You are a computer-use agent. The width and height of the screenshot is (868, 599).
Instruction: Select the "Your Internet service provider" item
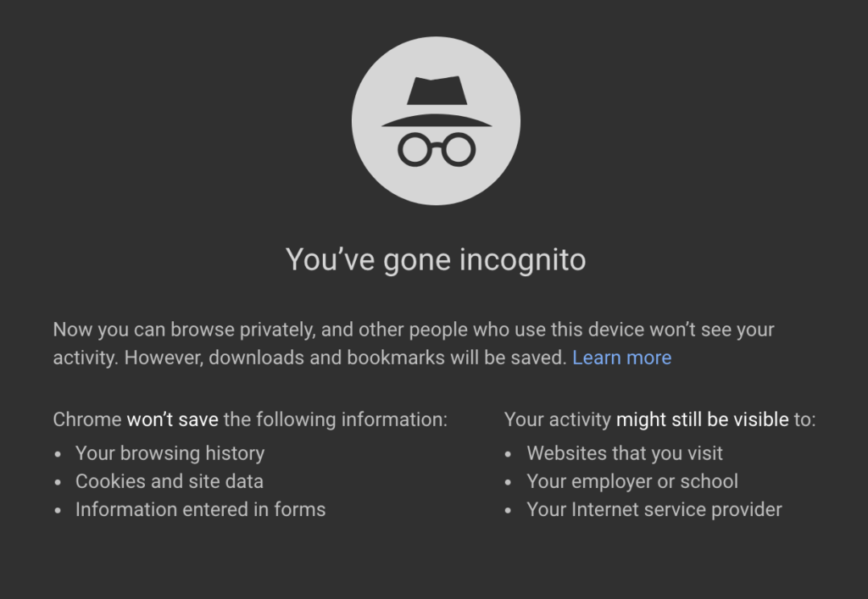(654, 509)
